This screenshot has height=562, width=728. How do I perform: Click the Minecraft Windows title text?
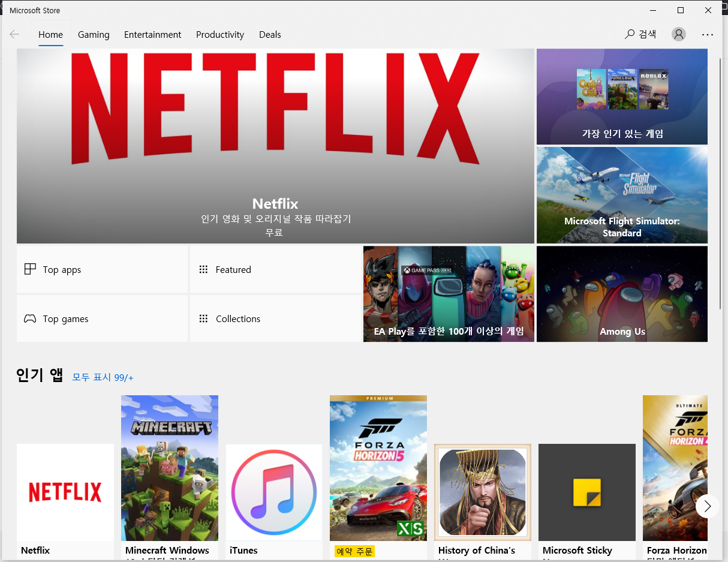(x=167, y=550)
